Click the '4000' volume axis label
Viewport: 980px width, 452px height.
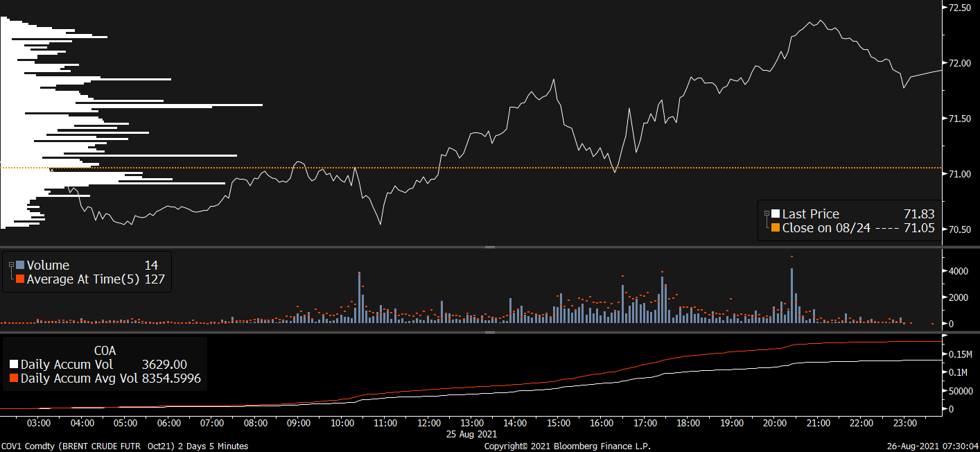point(957,271)
